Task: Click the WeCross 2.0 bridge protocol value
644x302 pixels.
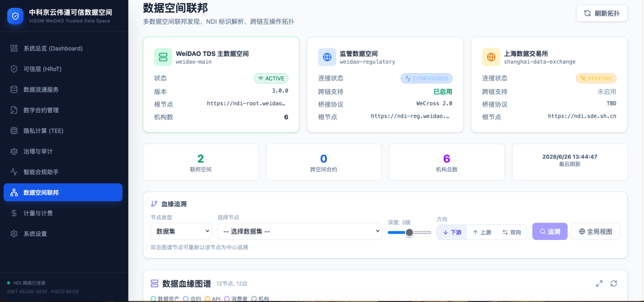Action: pyautogui.click(x=434, y=103)
